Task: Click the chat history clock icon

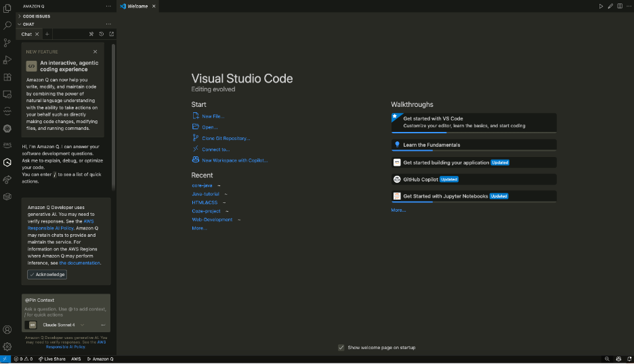Action: [x=102, y=34]
